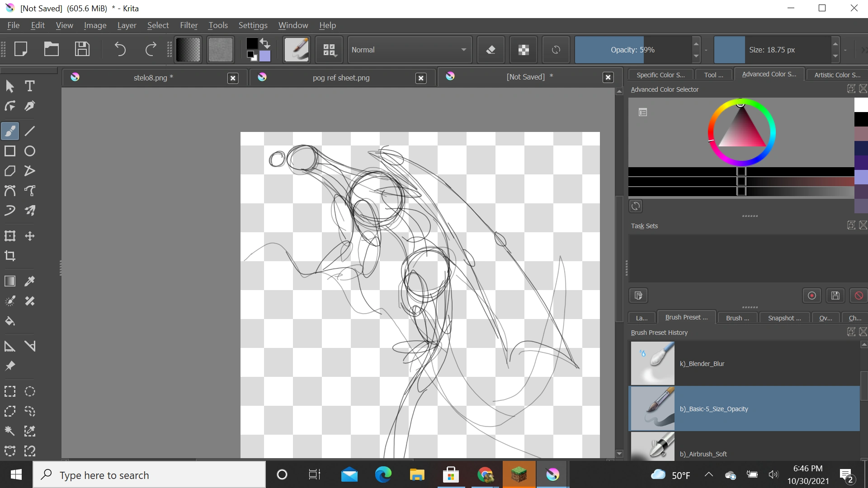Switch to the pog ref sheet.png tab

click(x=341, y=78)
